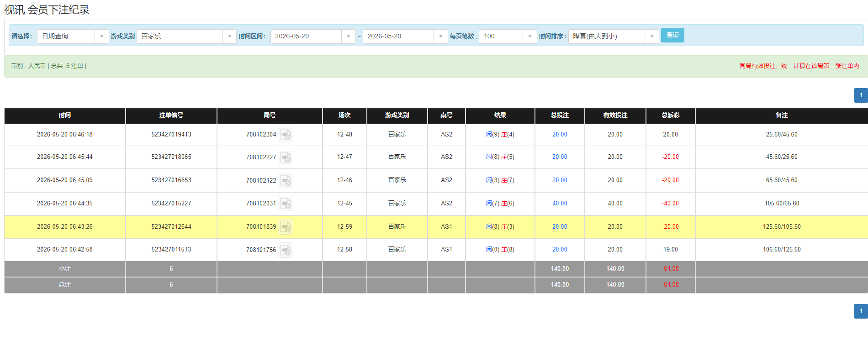Open the end date 2026-05-20 picker

coord(405,36)
